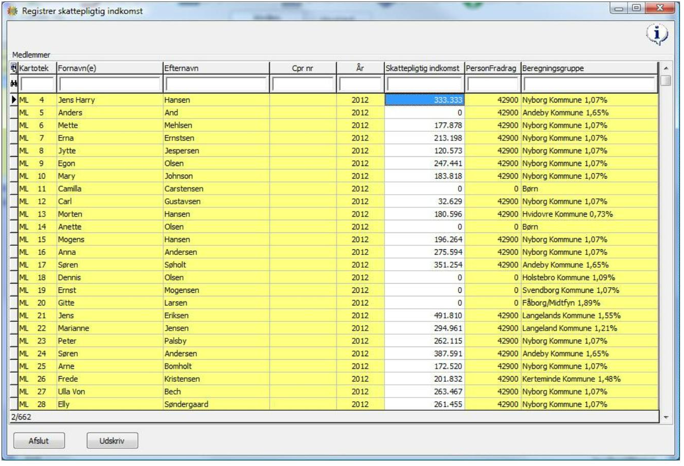Focus the Skattepligtig indkomst filter field

(x=424, y=84)
